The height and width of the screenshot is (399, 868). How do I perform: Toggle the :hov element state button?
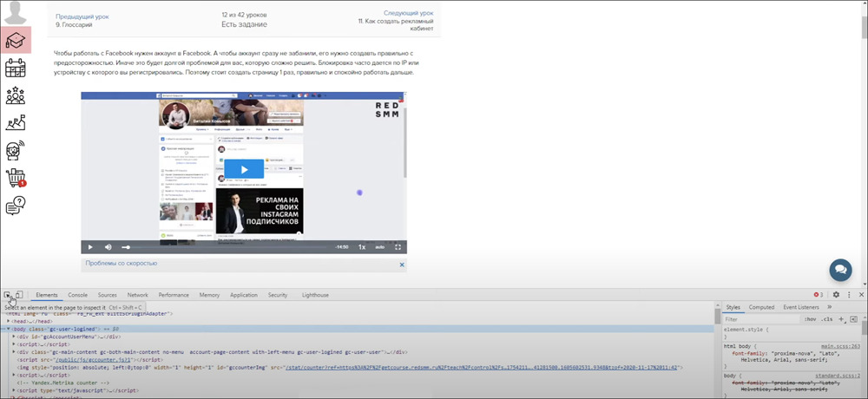click(x=811, y=319)
